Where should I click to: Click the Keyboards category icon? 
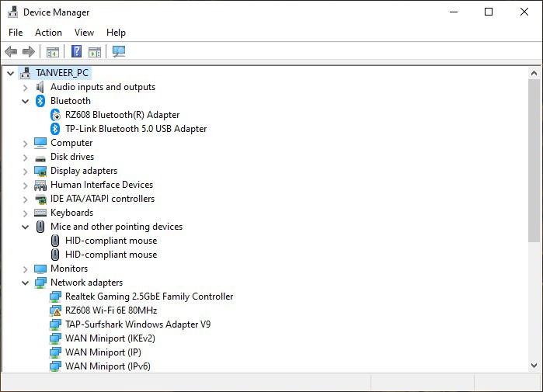click(40, 213)
